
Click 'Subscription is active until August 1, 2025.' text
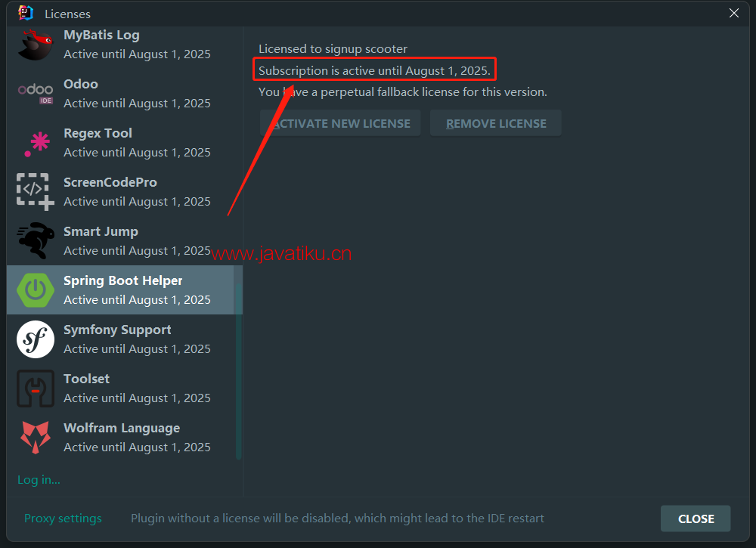coord(374,70)
